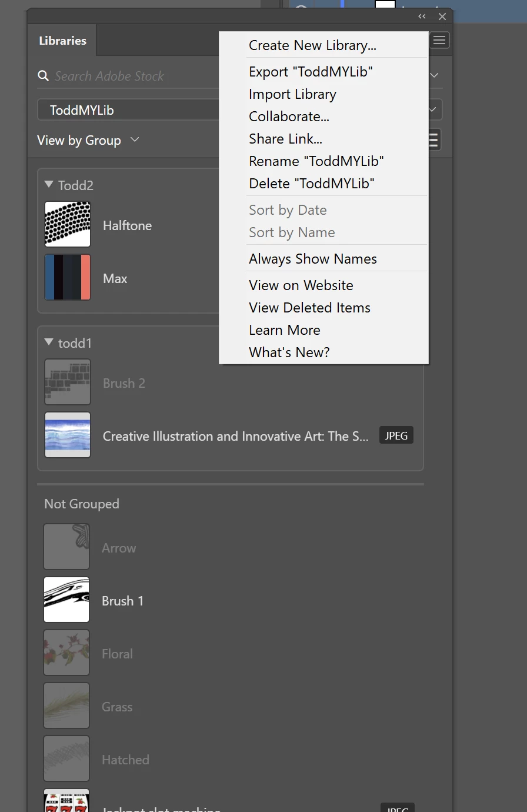This screenshot has width=527, height=812.
Task: Click the Arrow item name
Action: (119, 548)
